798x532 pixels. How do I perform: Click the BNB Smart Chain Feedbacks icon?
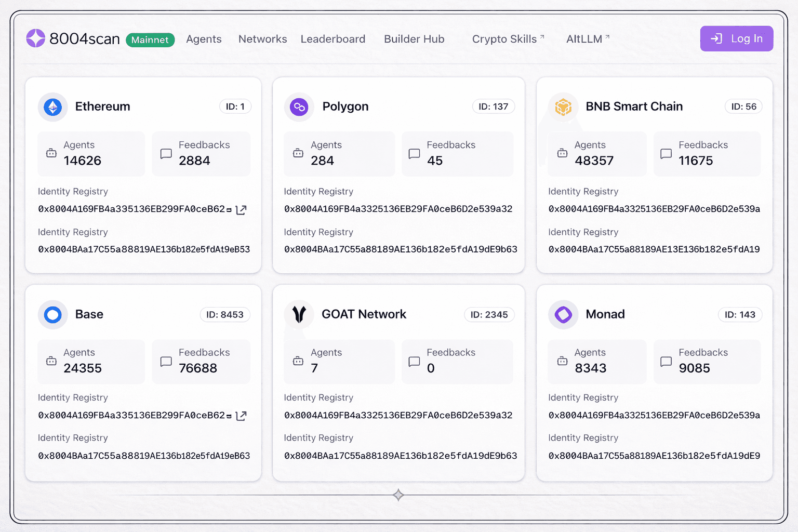tap(666, 154)
